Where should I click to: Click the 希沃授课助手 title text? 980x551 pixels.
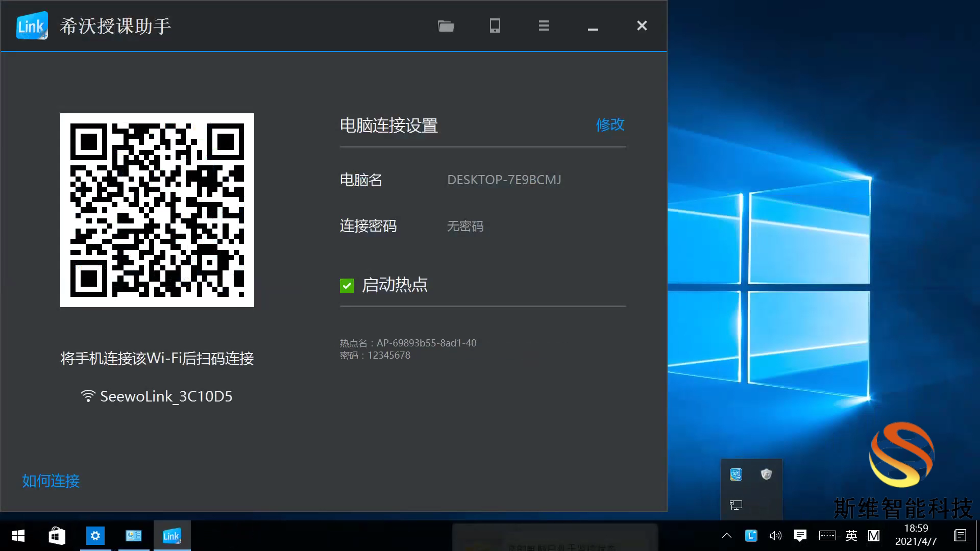(x=115, y=26)
